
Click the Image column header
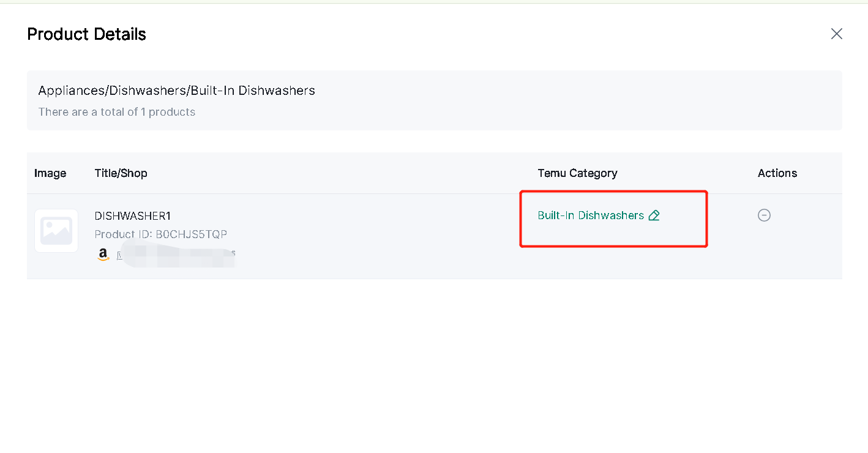(x=50, y=173)
